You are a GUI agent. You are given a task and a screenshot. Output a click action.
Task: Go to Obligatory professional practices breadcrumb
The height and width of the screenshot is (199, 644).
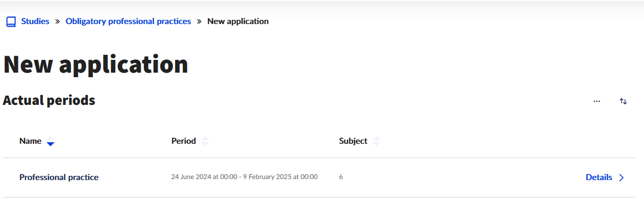(x=129, y=21)
